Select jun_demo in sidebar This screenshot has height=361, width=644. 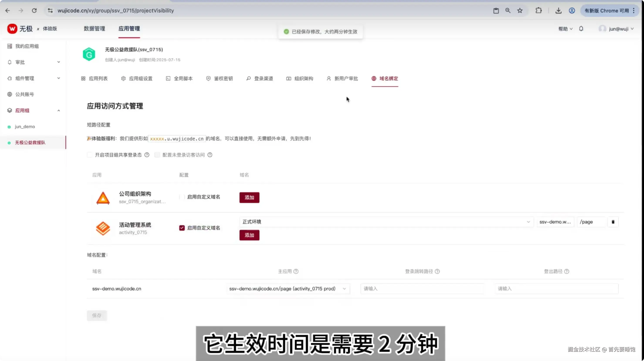tap(25, 127)
